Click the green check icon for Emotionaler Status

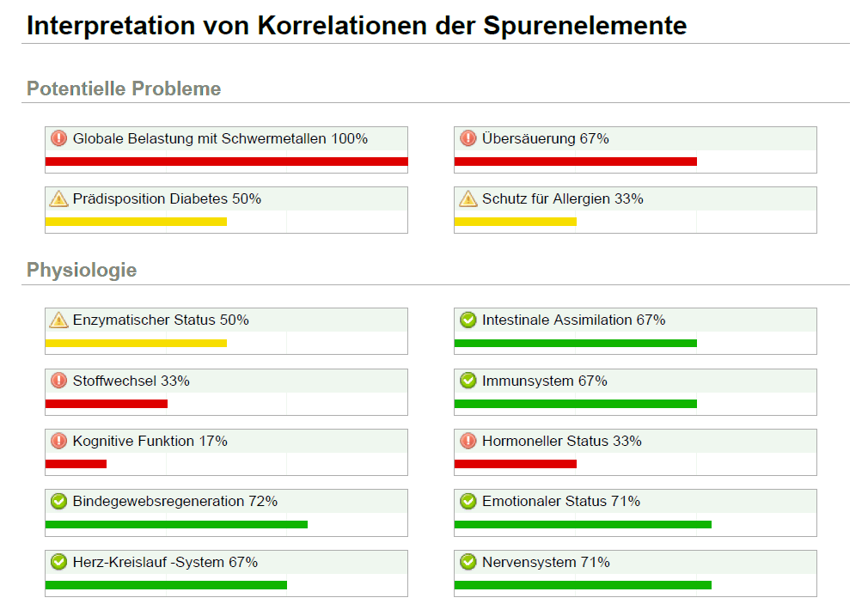pos(468,502)
